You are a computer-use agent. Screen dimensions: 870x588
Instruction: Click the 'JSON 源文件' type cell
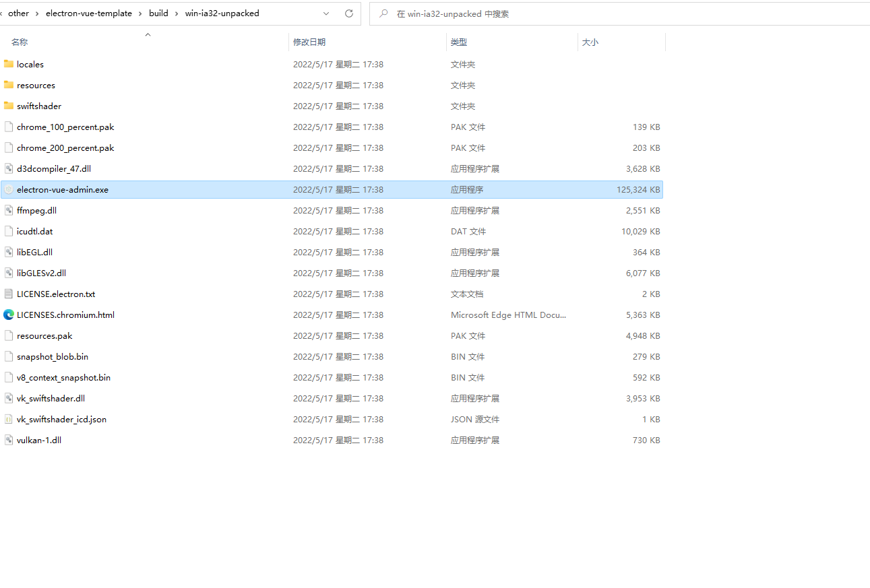(x=475, y=420)
